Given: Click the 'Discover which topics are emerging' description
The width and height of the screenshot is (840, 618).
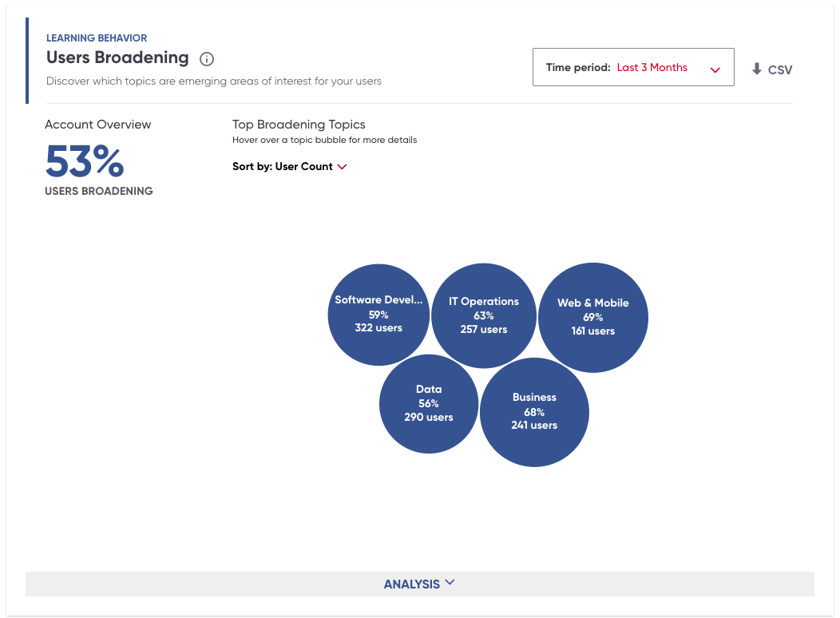Looking at the screenshot, I should point(214,81).
